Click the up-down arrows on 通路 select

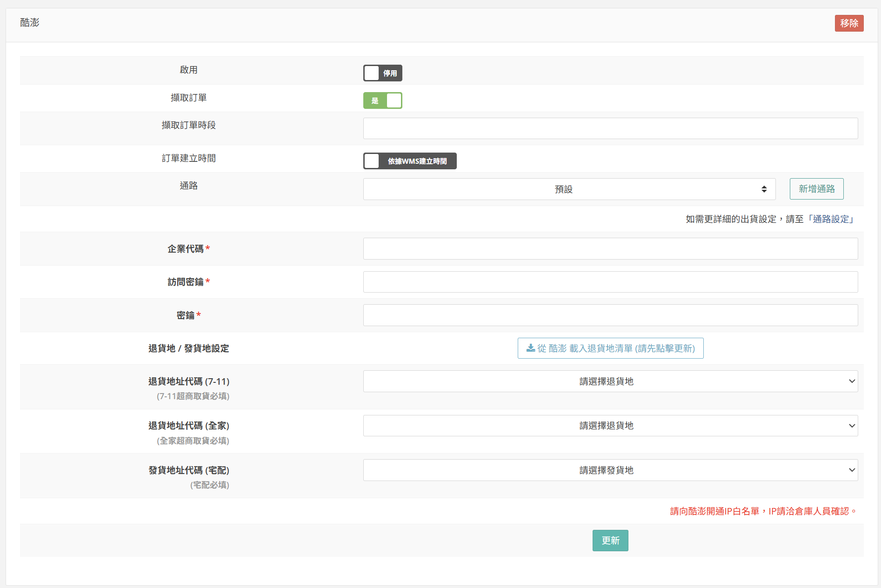click(x=764, y=189)
